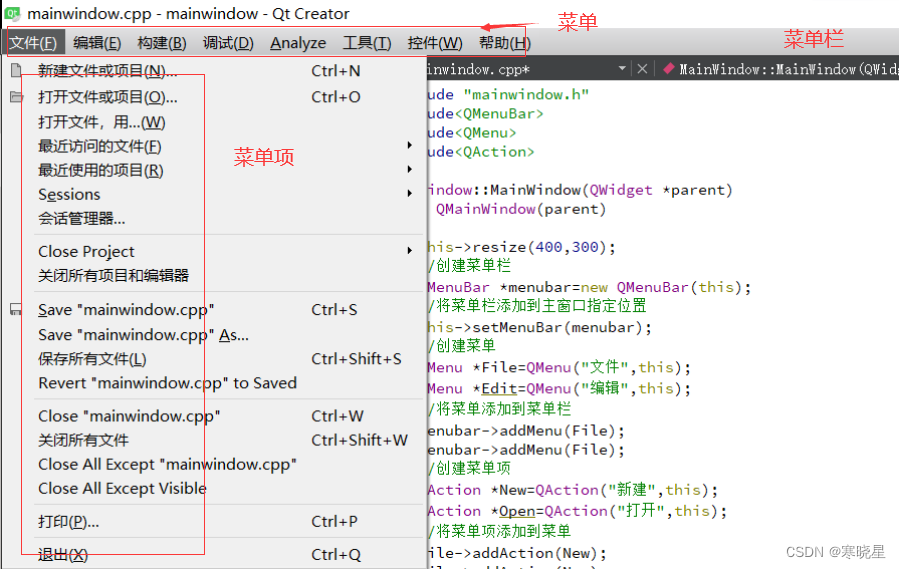The width and height of the screenshot is (901, 569).
Task: Click the folder icon beside 打开文件或项目
Action: (x=16, y=97)
